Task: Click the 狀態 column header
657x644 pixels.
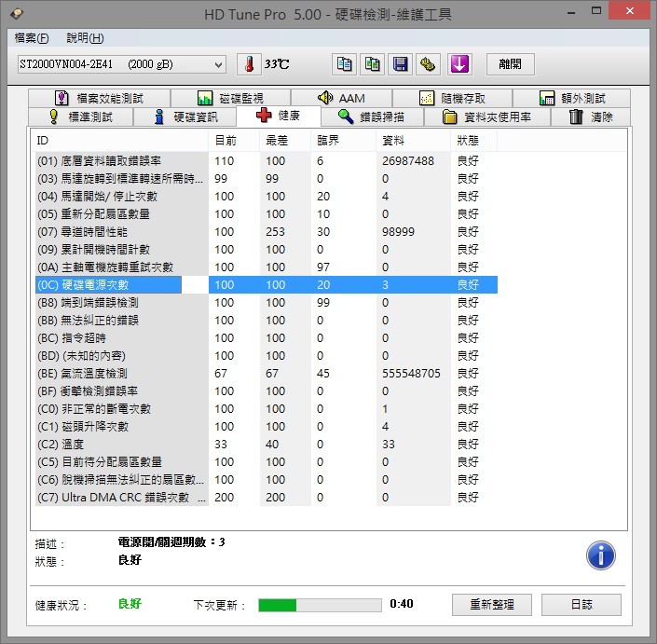Action: coord(474,141)
